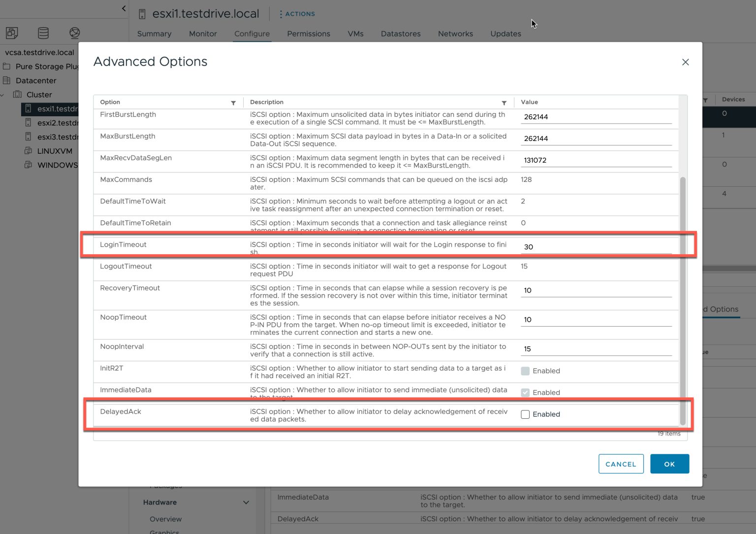Viewport: 756px width, 534px height.
Task: Collapse the Cluster tree node
Action: coord(3,95)
